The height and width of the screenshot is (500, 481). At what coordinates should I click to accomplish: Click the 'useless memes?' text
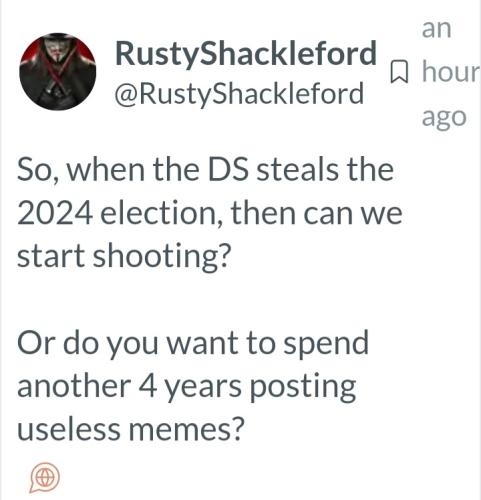pos(131,429)
